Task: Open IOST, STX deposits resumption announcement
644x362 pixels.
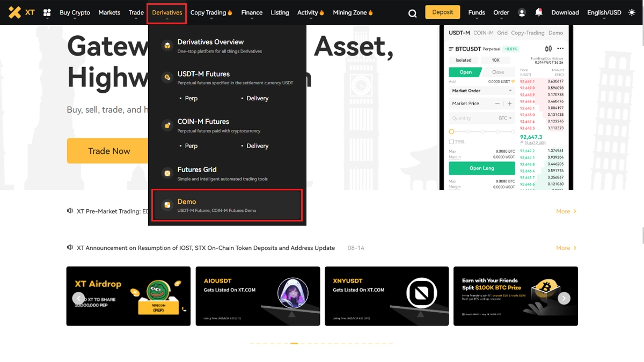Action: (x=206, y=248)
